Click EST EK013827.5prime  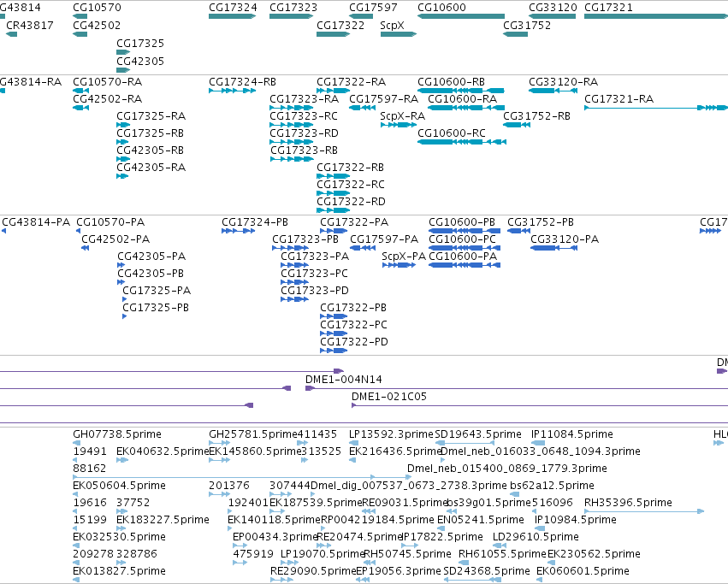point(76,580)
